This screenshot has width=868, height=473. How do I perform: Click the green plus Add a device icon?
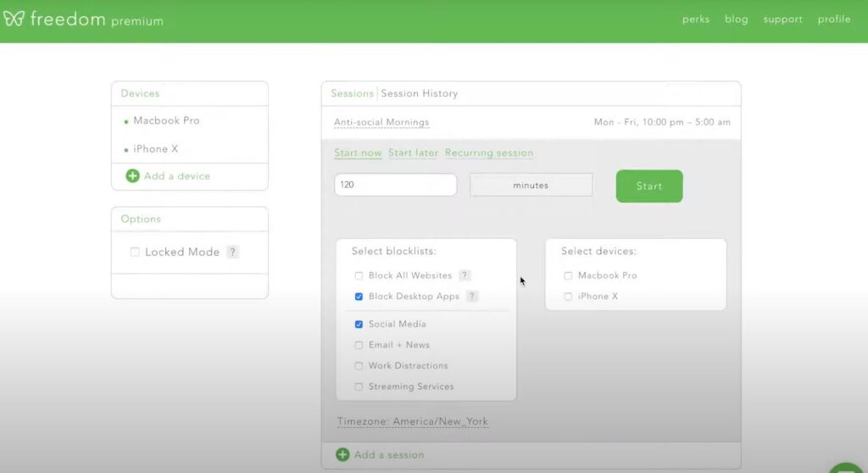click(132, 175)
